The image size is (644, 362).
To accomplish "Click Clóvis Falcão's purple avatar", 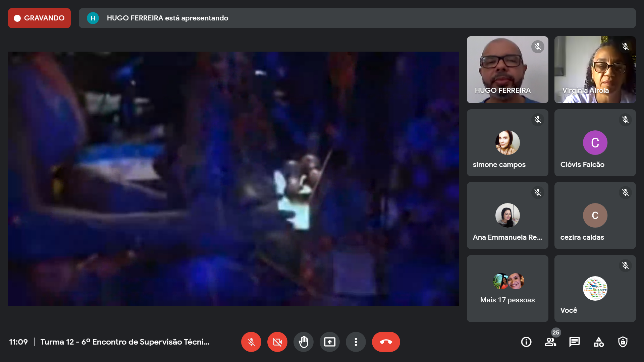I will (595, 143).
